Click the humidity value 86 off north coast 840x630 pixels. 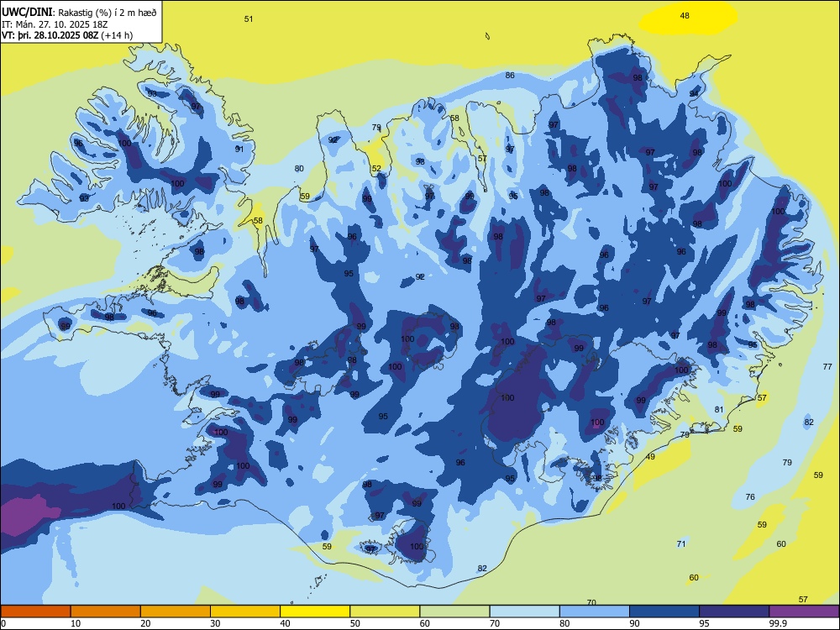(x=510, y=75)
